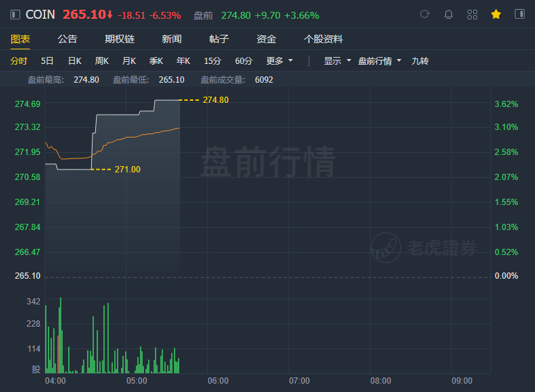
Task: Click the -6.53% change value
Action: point(165,15)
